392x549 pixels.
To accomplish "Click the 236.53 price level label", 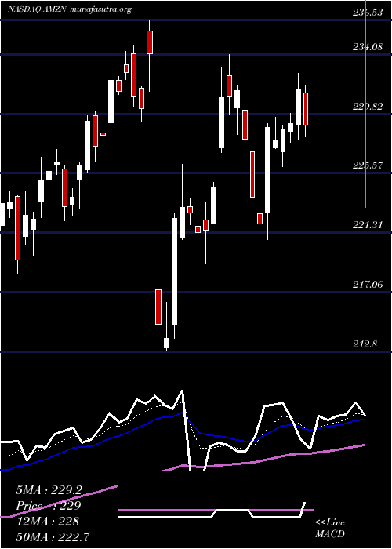I will click(x=367, y=13).
